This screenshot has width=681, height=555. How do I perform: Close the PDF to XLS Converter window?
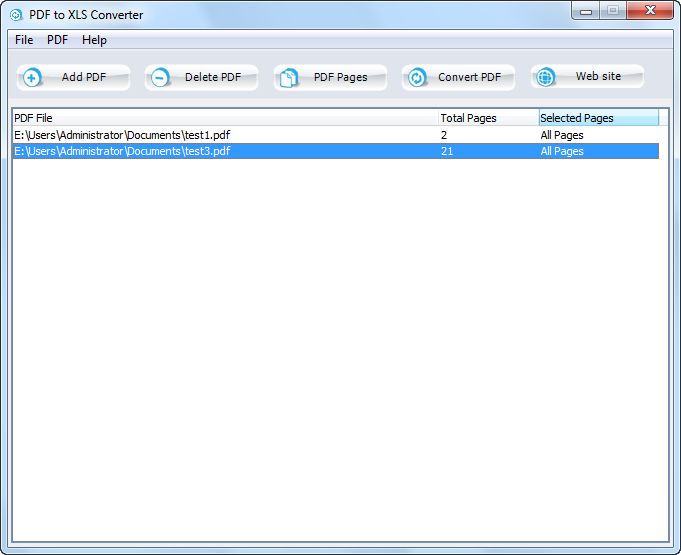pyautogui.click(x=650, y=11)
